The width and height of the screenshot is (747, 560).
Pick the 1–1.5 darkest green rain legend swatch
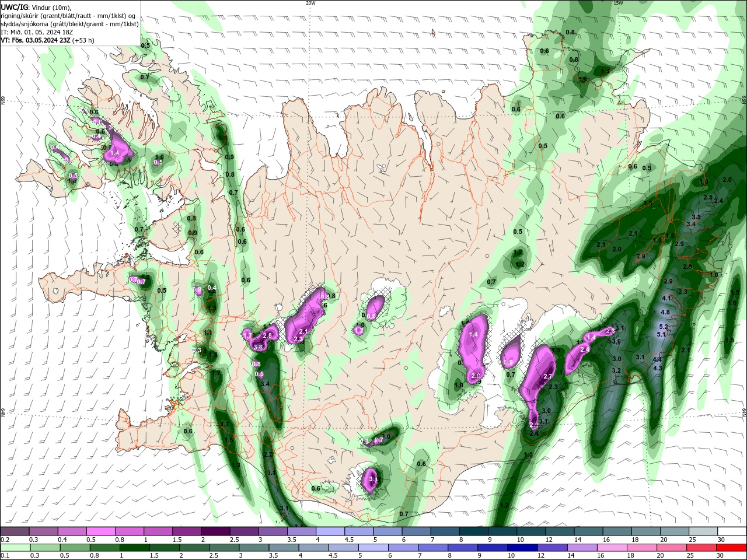[x=134, y=548]
